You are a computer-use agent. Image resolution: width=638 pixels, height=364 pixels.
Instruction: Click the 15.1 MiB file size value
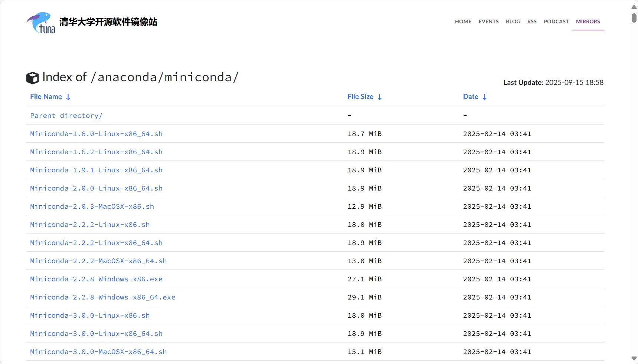[364, 352]
